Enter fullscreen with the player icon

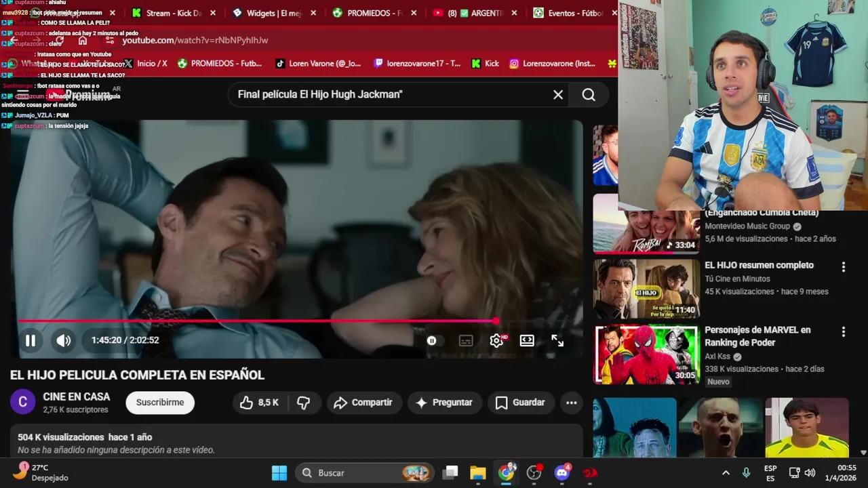[x=557, y=341]
